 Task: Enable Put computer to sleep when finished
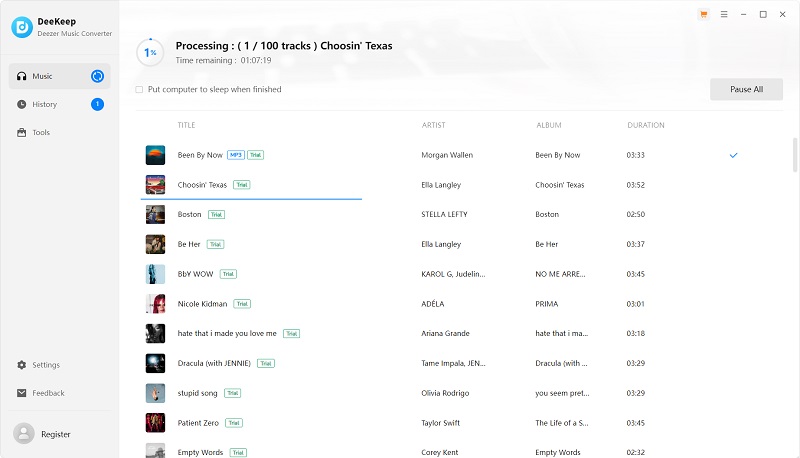point(139,89)
